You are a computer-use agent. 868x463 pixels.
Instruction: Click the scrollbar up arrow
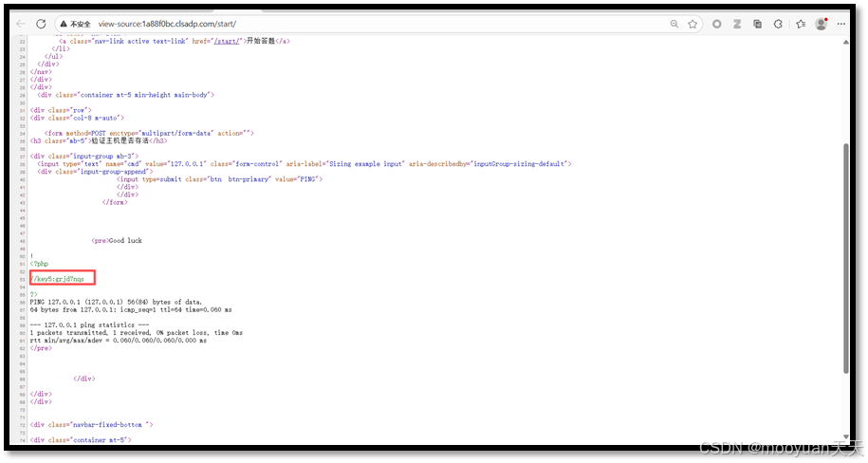pos(846,42)
